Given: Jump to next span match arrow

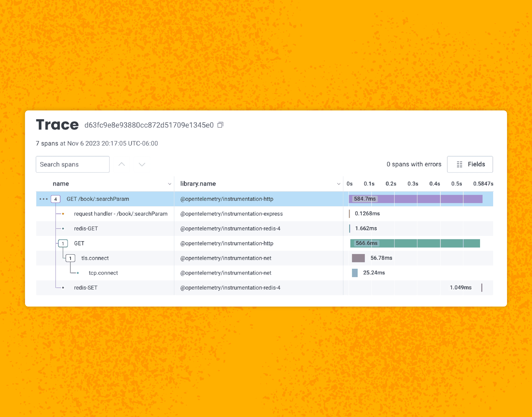Looking at the screenshot, I should tap(142, 164).
